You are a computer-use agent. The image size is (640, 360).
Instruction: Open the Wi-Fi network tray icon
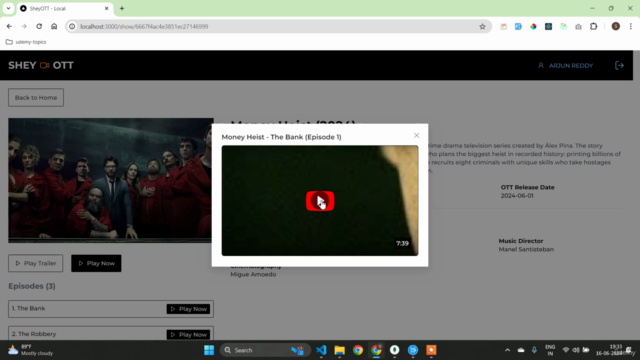(x=566, y=350)
